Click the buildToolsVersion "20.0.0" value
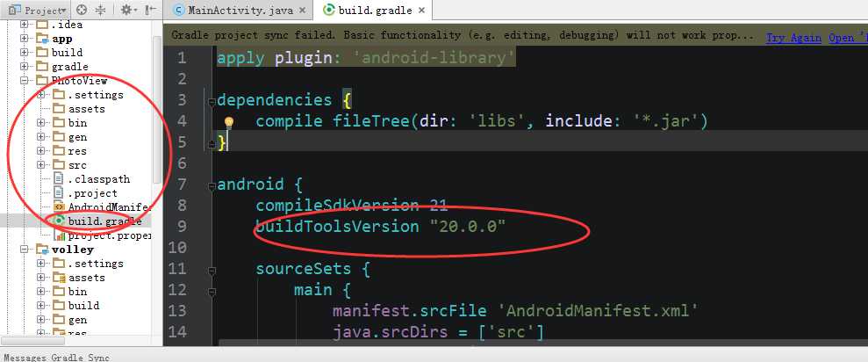Image resolution: width=868 pixels, height=362 pixels. coord(467,226)
